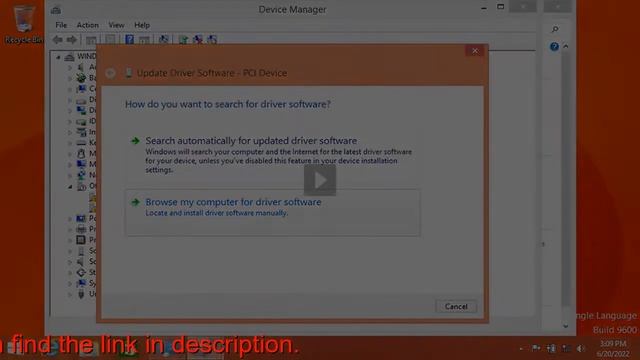640x360 pixels.
Task: Select the Keyboards category icon in the tree
Action: point(81,143)
